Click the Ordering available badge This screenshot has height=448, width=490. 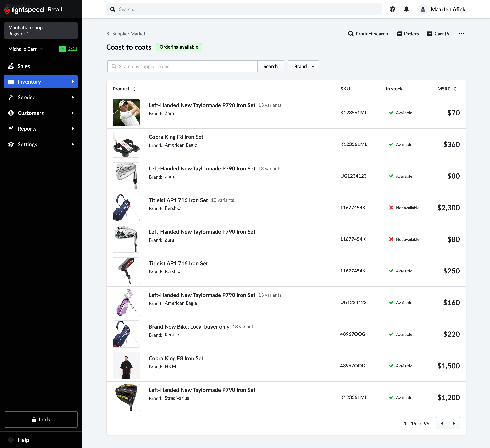pos(179,47)
